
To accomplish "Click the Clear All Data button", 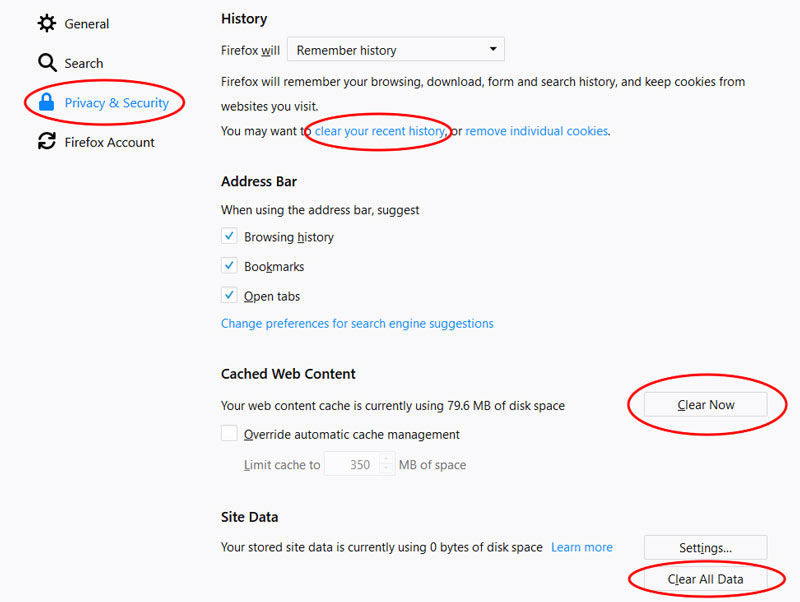I will point(706,579).
